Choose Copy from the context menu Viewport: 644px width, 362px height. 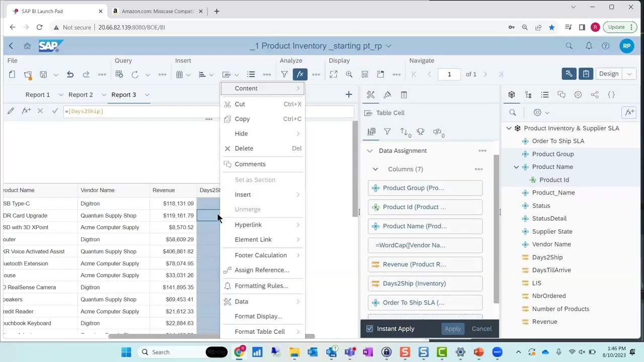(262, 119)
